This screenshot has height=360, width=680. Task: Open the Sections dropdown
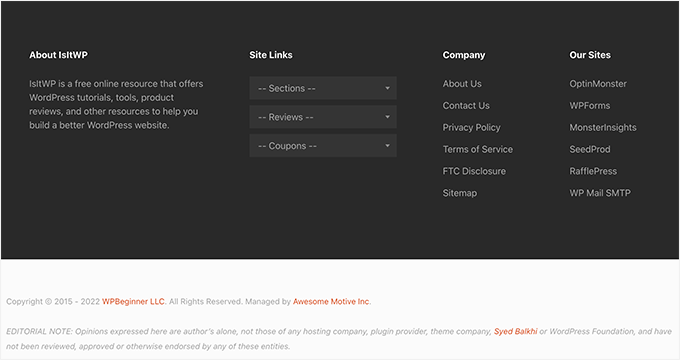click(323, 88)
